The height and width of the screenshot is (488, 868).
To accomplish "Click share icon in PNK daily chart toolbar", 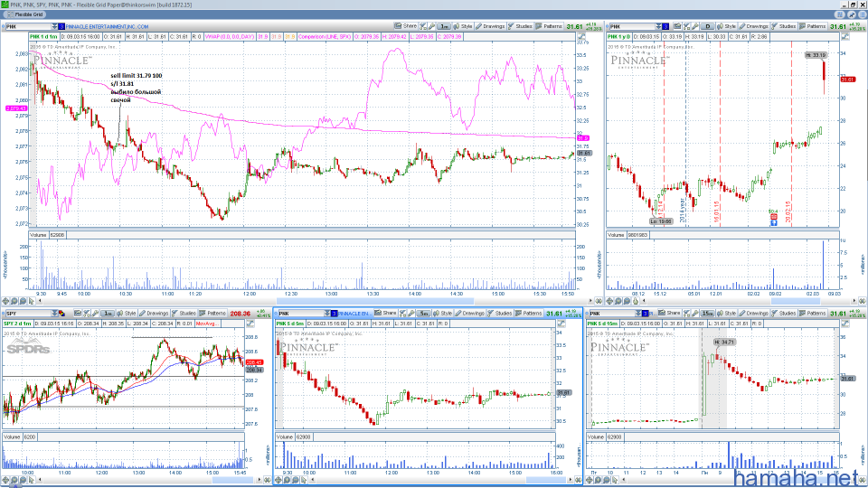I will coord(677,26).
